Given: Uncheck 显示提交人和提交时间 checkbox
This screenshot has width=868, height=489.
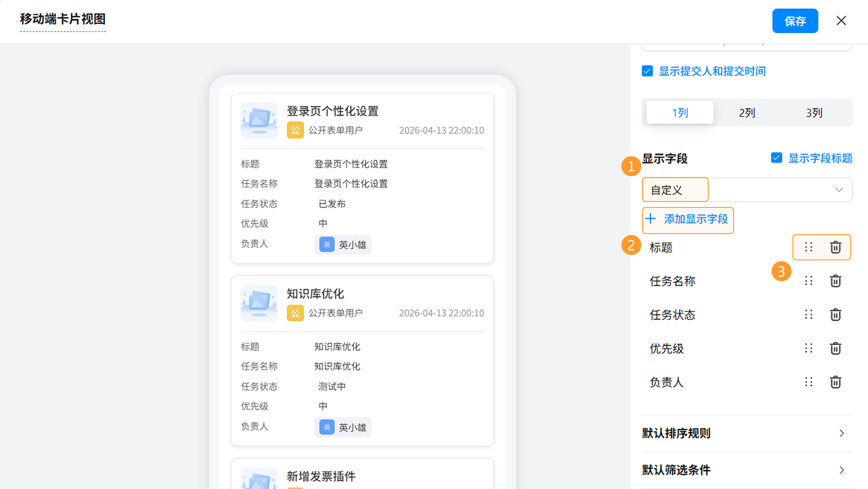Looking at the screenshot, I should coord(647,71).
